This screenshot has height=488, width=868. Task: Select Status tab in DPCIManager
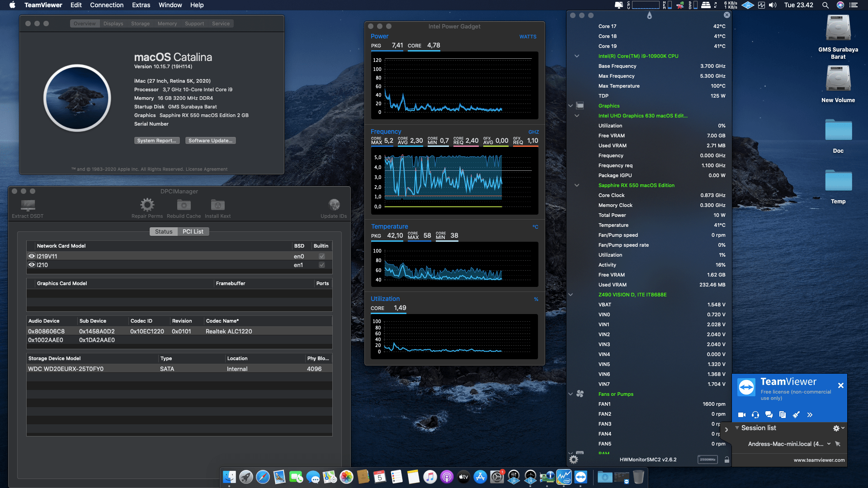coord(164,231)
